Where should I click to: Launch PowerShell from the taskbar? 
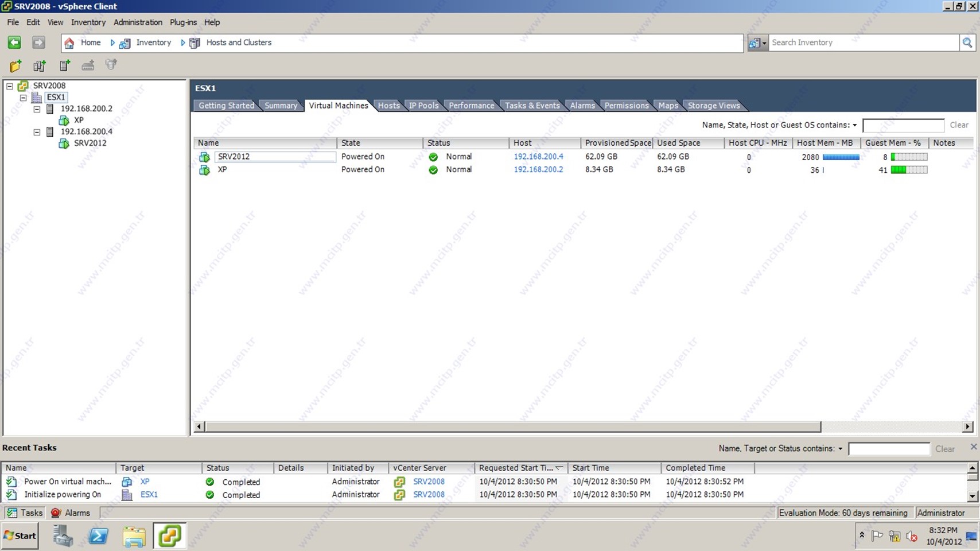pyautogui.click(x=98, y=536)
